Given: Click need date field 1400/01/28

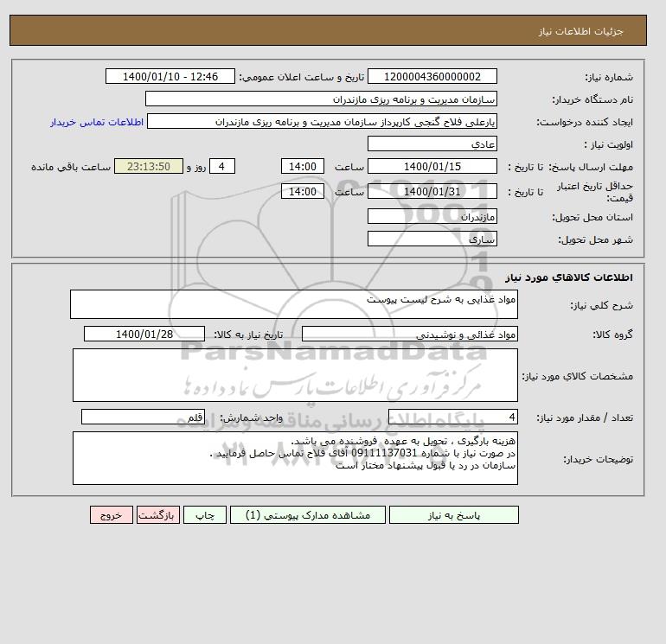Looking at the screenshot, I should coord(144,334).
